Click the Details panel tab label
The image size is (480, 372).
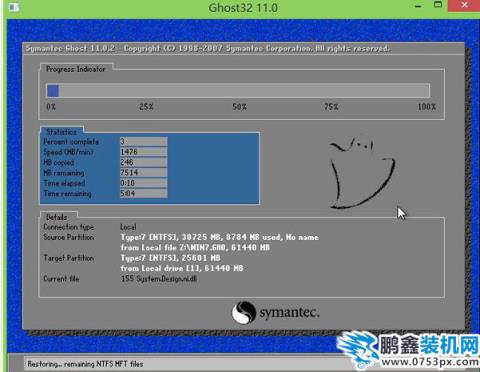tap(57, 217)
